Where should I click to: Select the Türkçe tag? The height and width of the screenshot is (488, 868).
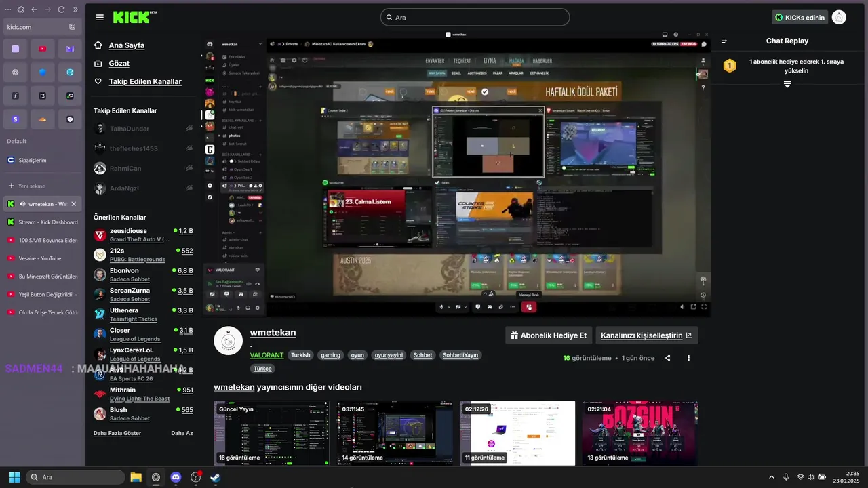[262, 369]
